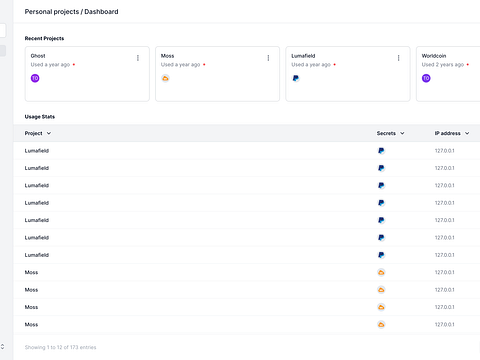Click the Usage Stats heading

pyautogui.click(x=40, y=117)
